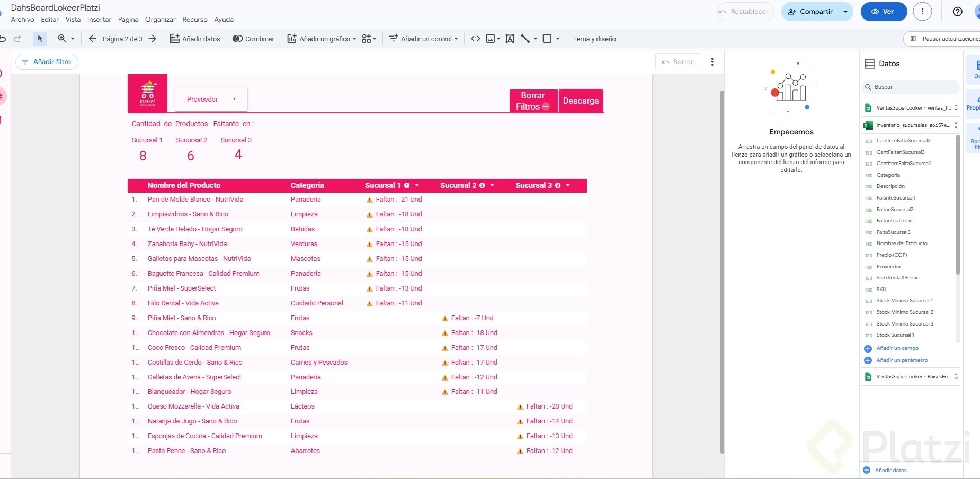Click the redo arrow in the toolbar

click(17, 39)
